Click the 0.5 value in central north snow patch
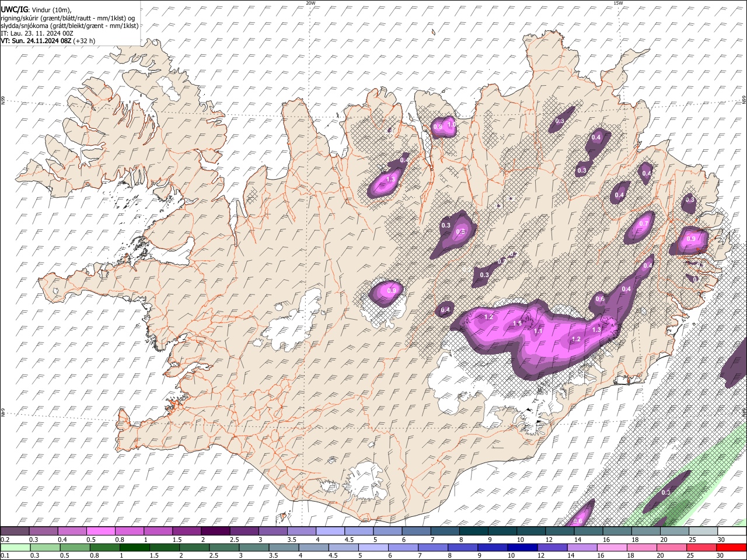The width and height of the screenshot is (747, 560). (x=460, y=232)
